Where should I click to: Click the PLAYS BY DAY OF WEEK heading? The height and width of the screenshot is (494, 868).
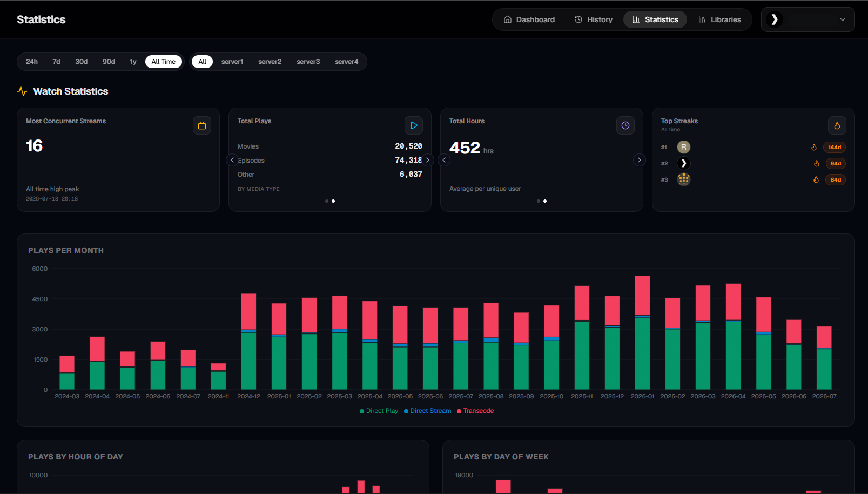(x=501, y=457)
